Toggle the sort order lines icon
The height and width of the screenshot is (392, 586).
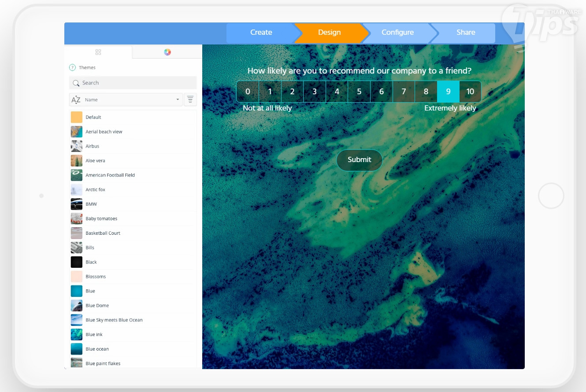190,100
